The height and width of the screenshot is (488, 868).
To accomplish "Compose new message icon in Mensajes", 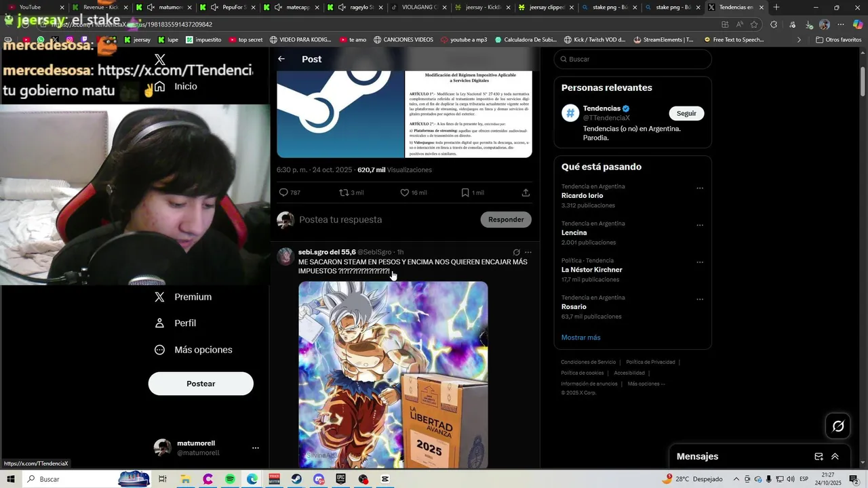I will point(818,457).
